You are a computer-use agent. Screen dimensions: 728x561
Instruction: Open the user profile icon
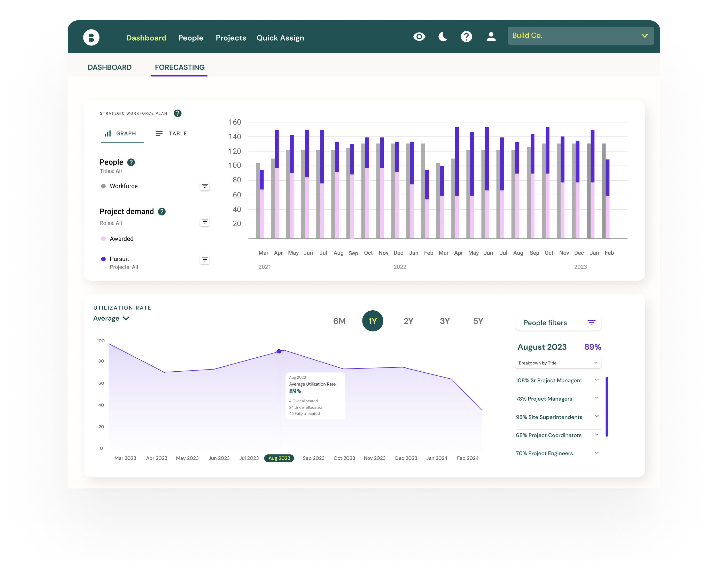click(x=491, y=37)
